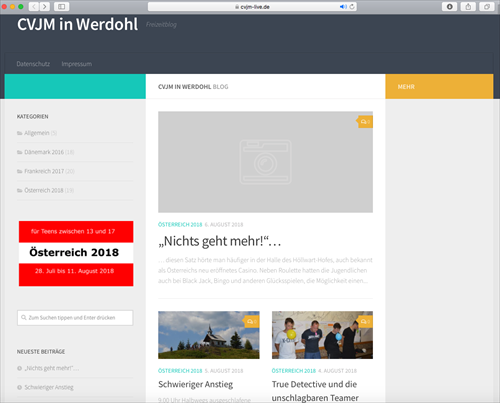Open the balloon-game True Detective thumbnail
Screen dimensions: 500x403
[x=322, y=335]
